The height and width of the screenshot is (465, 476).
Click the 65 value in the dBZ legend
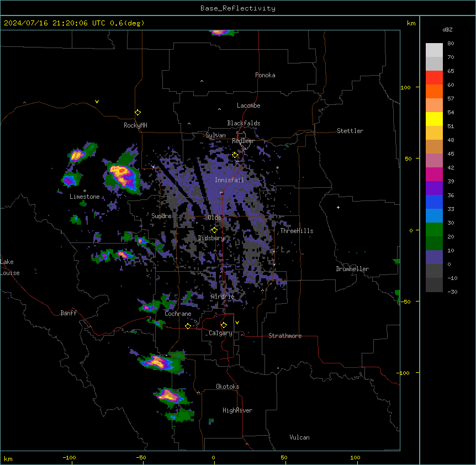451,71
